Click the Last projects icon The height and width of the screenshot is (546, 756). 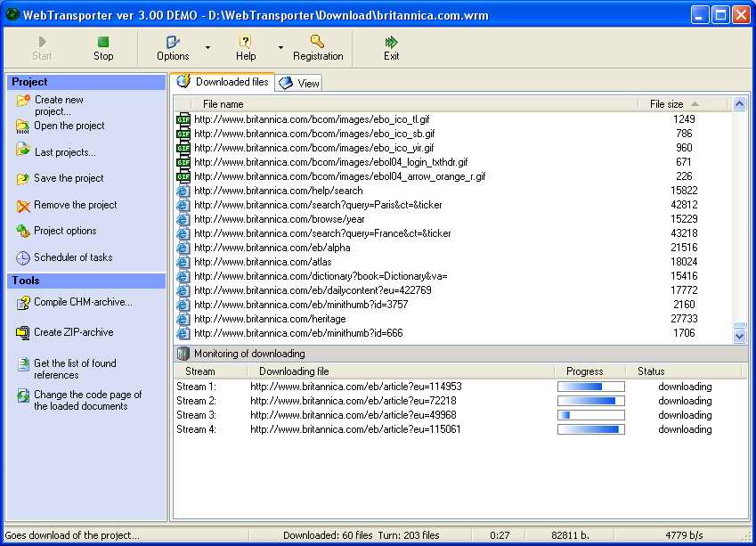pyautogui.click(x=22, y=150)
